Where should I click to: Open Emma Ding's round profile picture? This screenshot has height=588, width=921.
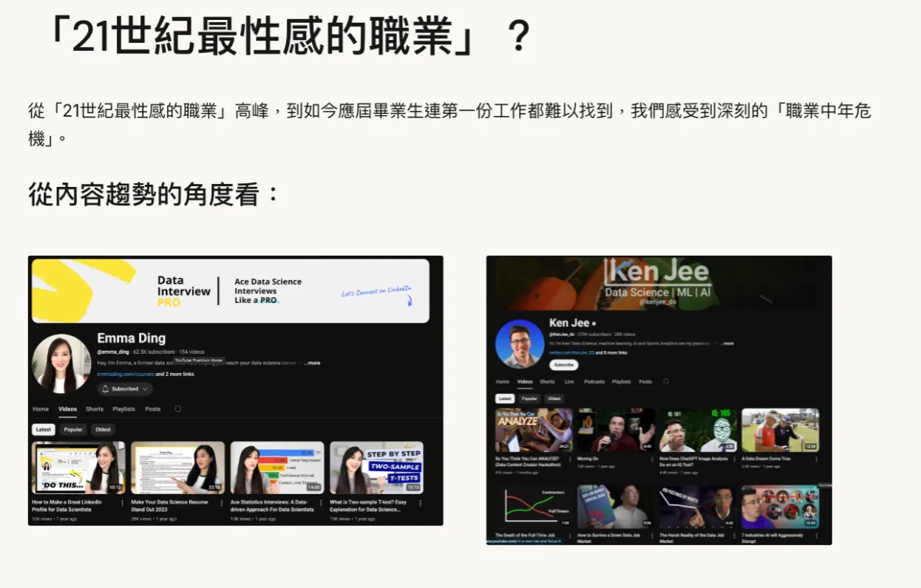61,363
